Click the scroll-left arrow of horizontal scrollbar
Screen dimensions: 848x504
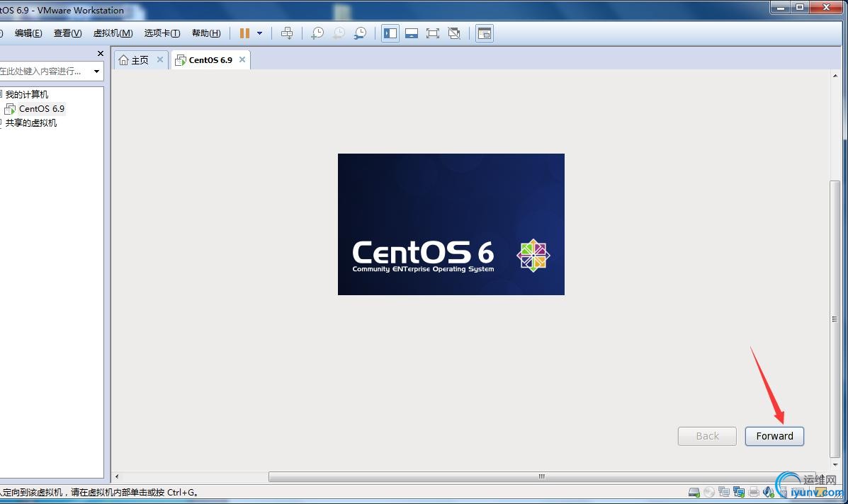pos(117,476)
